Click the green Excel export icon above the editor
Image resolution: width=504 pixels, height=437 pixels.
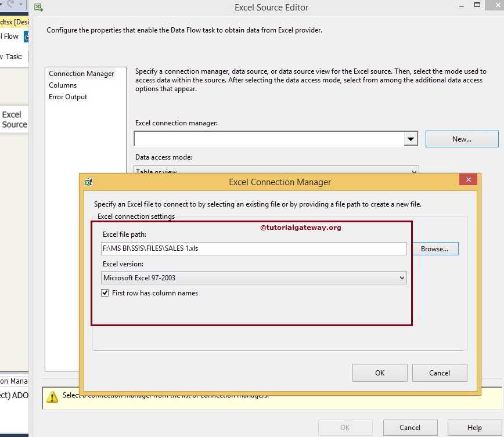pos(38,7)
